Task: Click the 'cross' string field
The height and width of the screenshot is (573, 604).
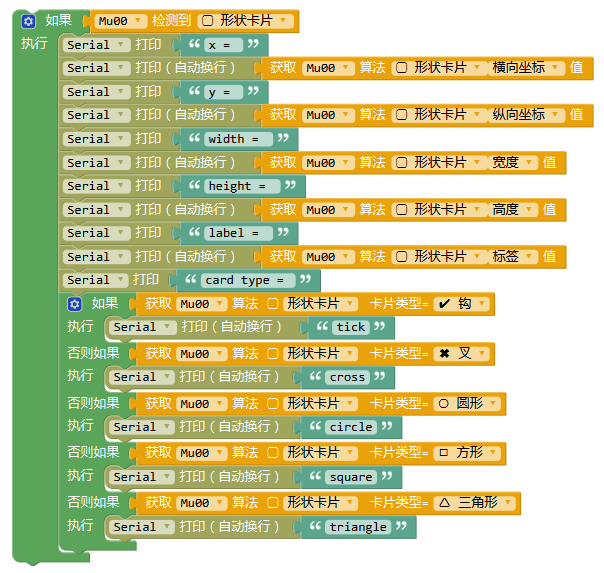Action: [x=347, y=377]
